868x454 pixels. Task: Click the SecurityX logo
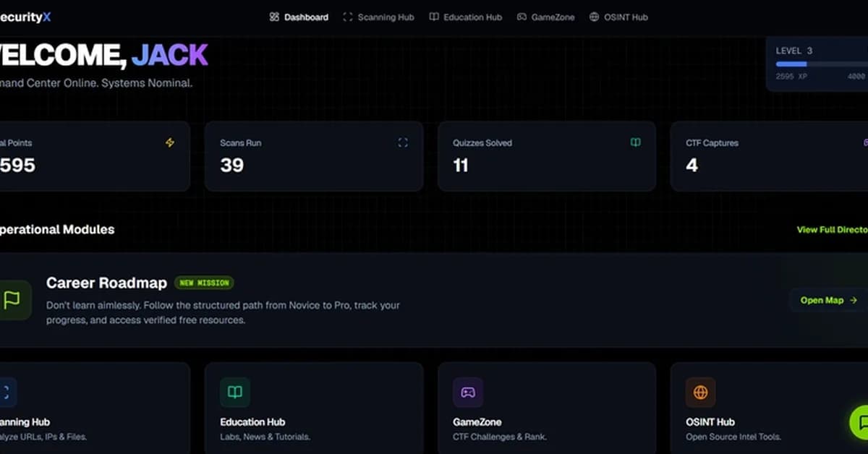click(25, 17)
